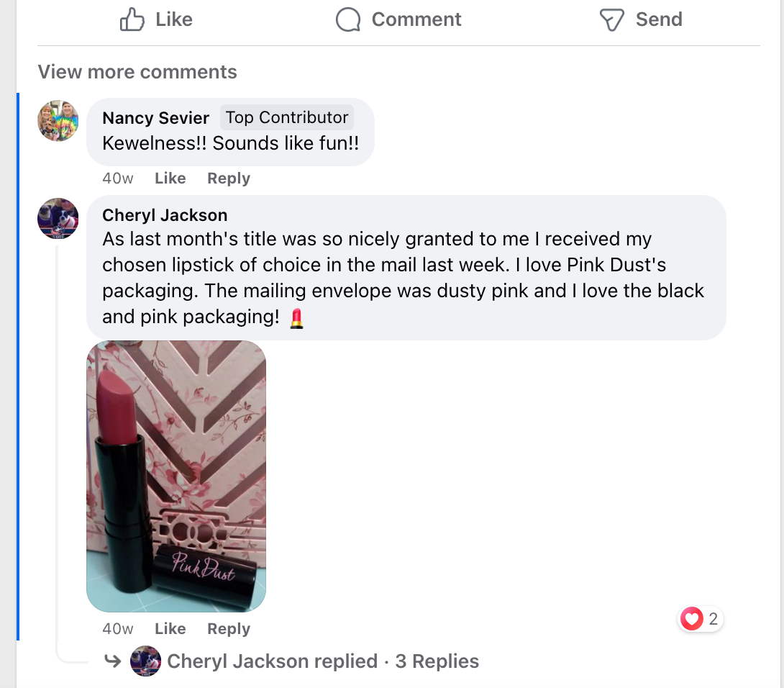This screenshot has height=688, width=784.
Task: Click the small Cheryl Jackson avatar in replies row
Action: (145, 661)
